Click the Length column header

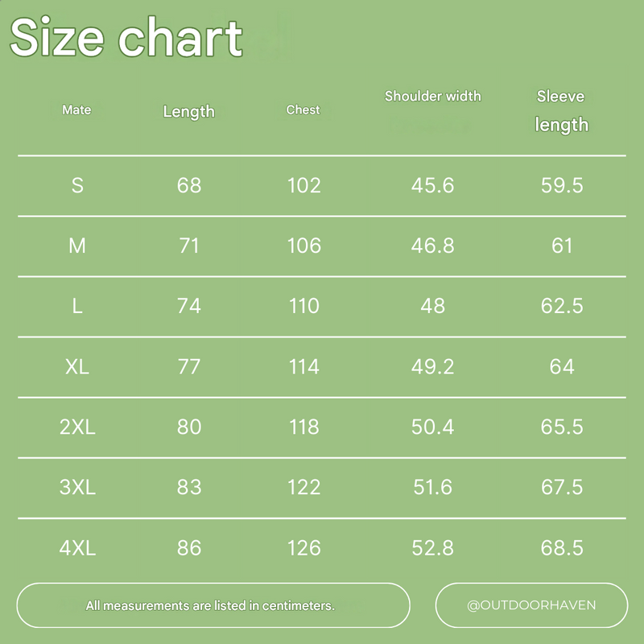tap(188, 112)
